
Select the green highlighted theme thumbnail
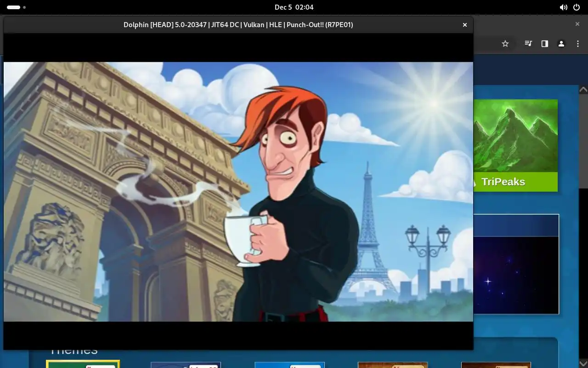pos(83,364)
